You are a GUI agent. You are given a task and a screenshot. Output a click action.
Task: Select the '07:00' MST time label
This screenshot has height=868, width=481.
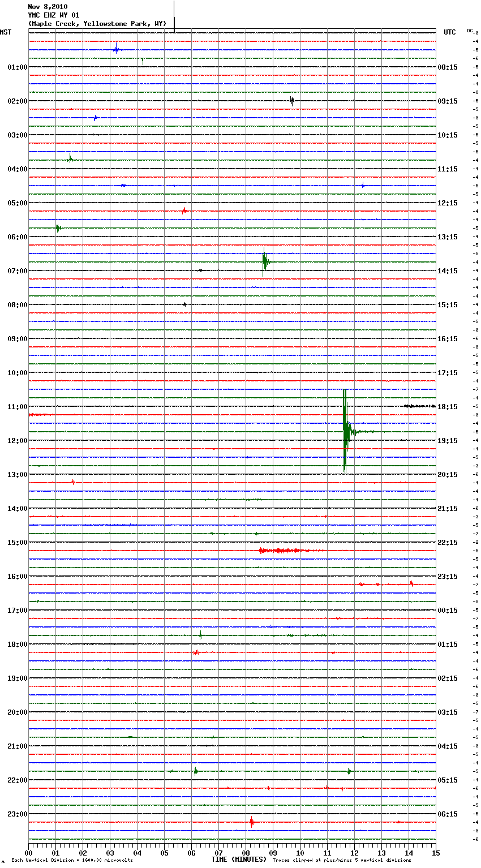point(18,271)
